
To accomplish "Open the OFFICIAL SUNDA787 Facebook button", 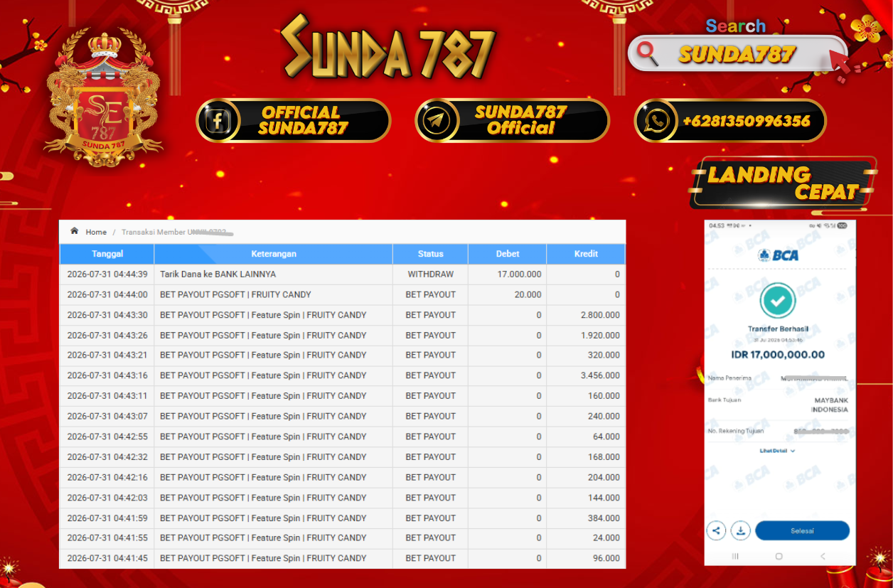I will [x=294, y=120].
